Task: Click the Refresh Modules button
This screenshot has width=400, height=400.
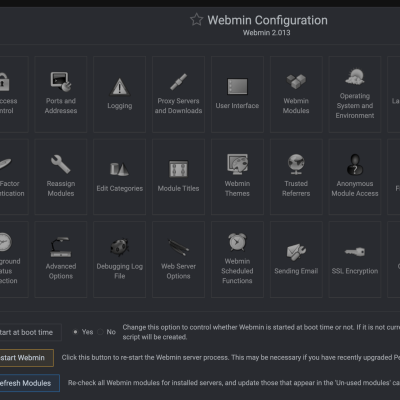Action: point(30,383)
